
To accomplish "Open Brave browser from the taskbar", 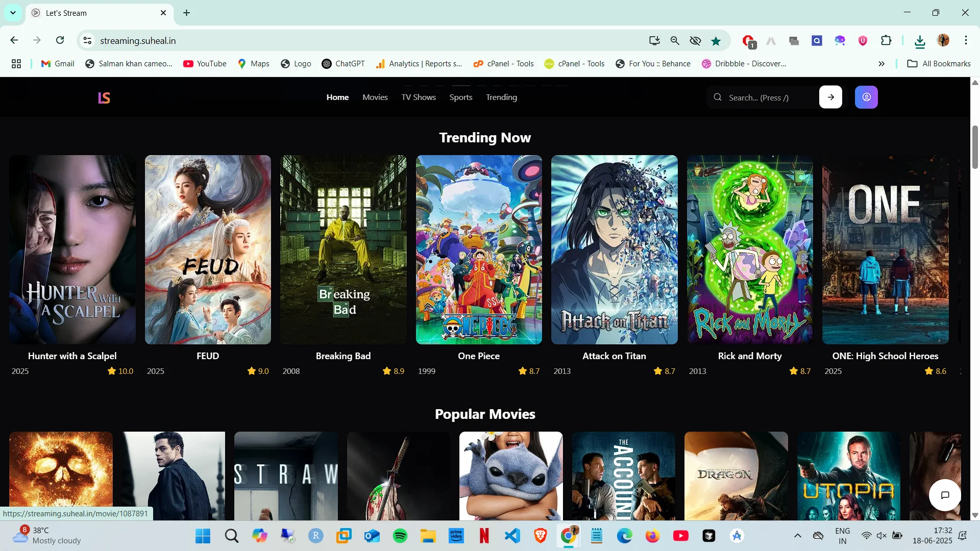I will (x=541, y=536).
